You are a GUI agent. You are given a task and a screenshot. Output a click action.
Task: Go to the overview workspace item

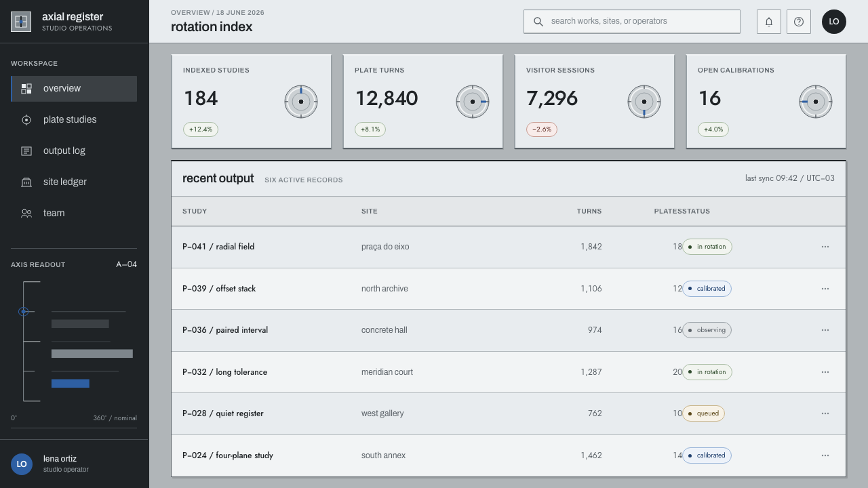74,89
